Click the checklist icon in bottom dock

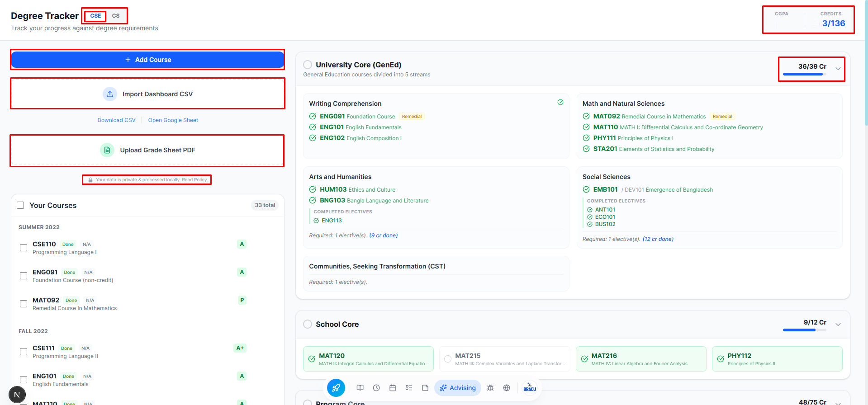(409, 388)
